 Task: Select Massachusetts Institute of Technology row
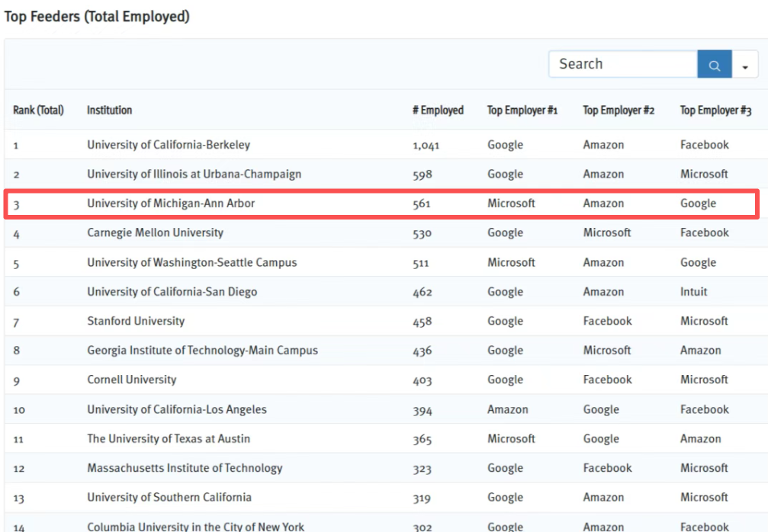click(x=185, y=469)
